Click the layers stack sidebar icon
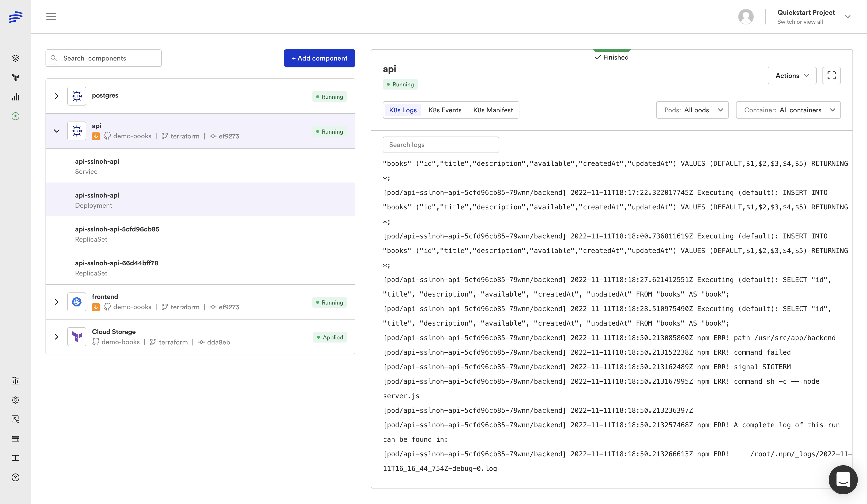Viewport: 867px width, 504px height. (15, 58)
